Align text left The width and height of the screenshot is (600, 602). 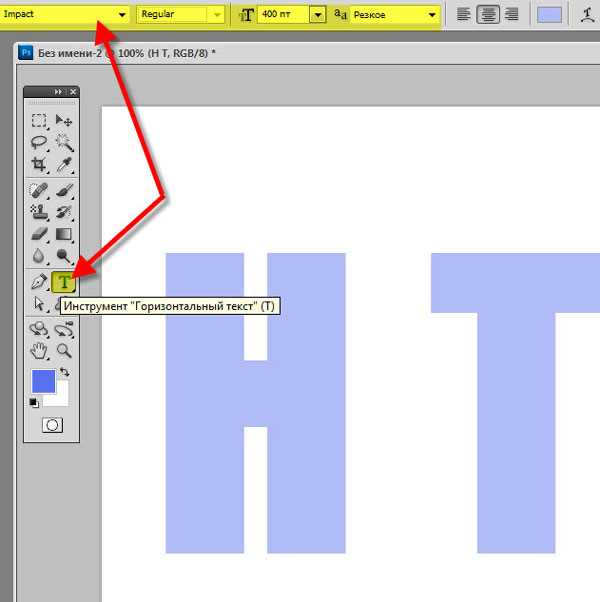click(x=463, y=15)
